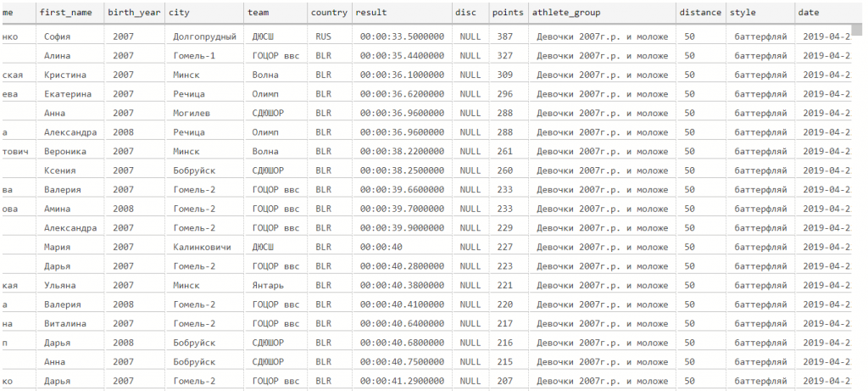Click points cell 223
This screenshot has width=868, height=391.
pyautogui.click(x=505, y=265)
